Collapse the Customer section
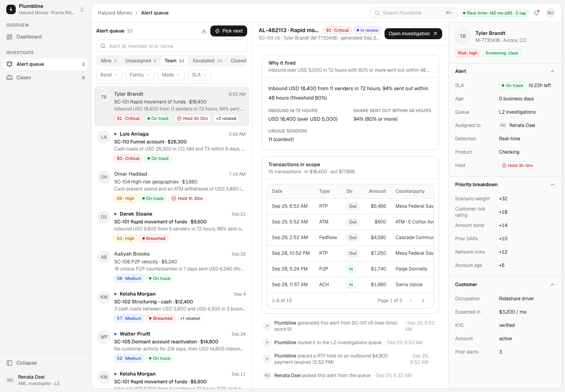Viewport: 565px width, 392px height. click(x=552, y=285)
